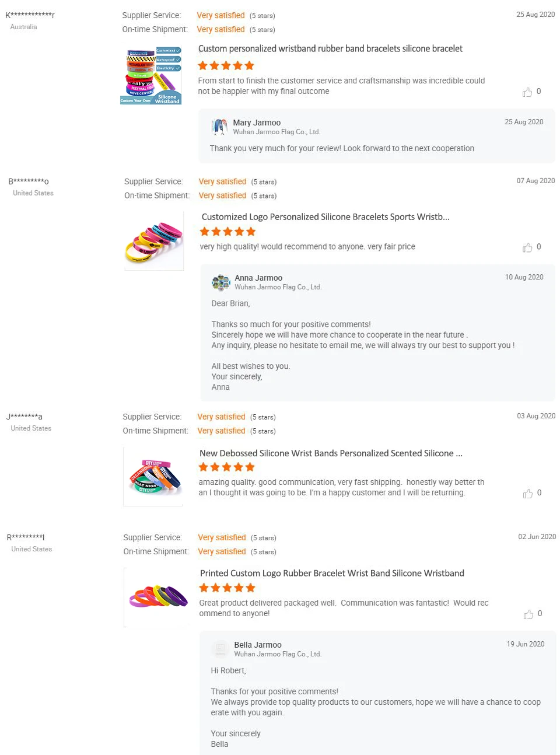
Task: Click thumbs-up on 'very high quality' review
Action: [x=527, y=247]
